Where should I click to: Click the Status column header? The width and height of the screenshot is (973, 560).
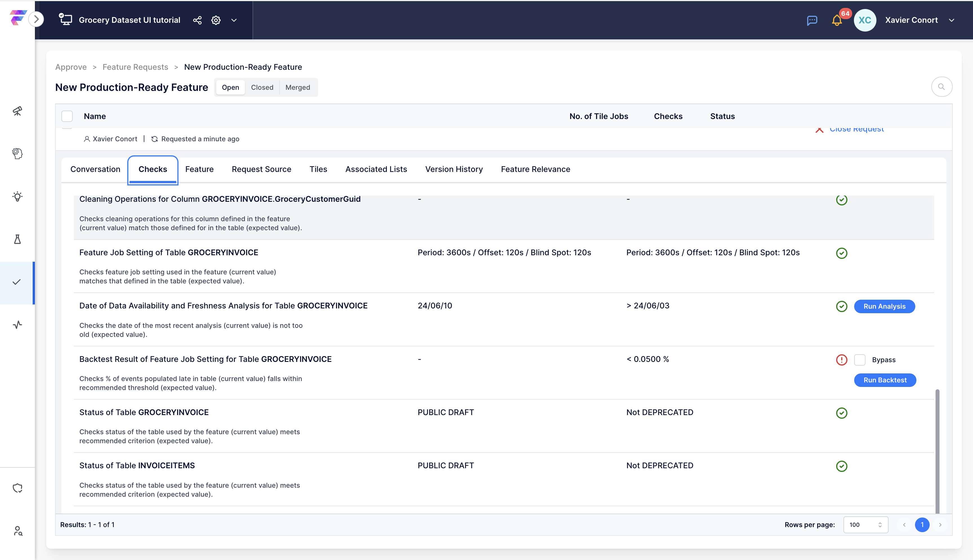pyautogui.click(x=722, y=116)
